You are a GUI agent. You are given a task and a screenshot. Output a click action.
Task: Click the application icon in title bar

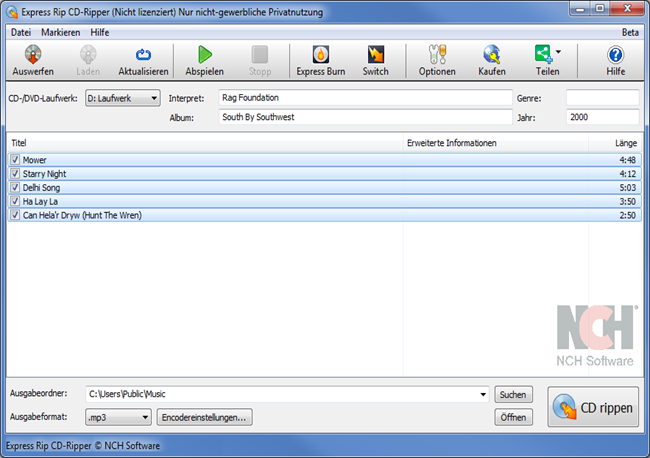click(12, 12)
